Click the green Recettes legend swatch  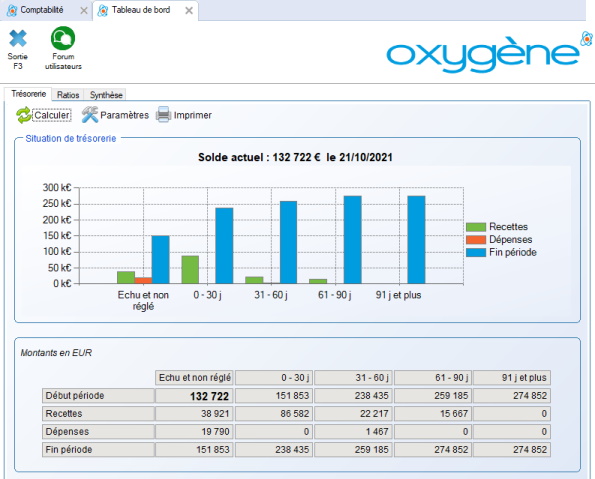tap(476, 227)
